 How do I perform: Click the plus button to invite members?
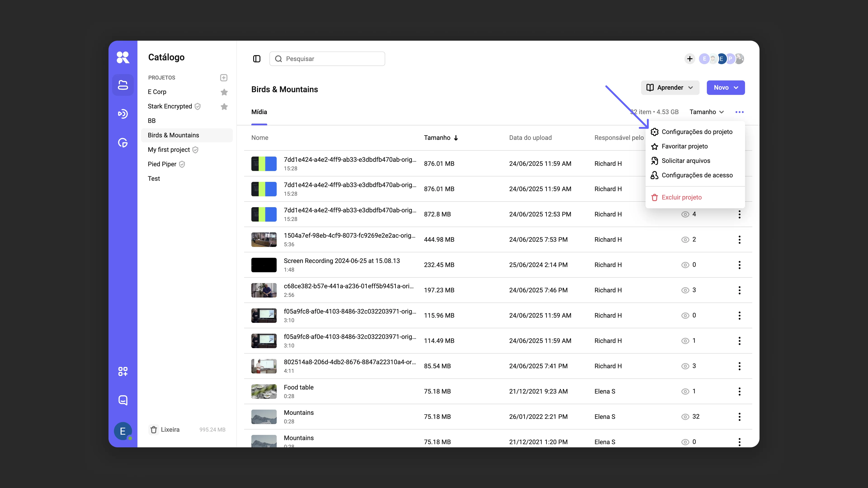coord(690,59)
